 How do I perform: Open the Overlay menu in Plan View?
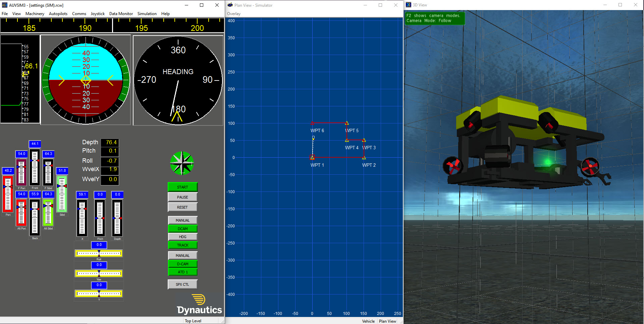[234, 14]
